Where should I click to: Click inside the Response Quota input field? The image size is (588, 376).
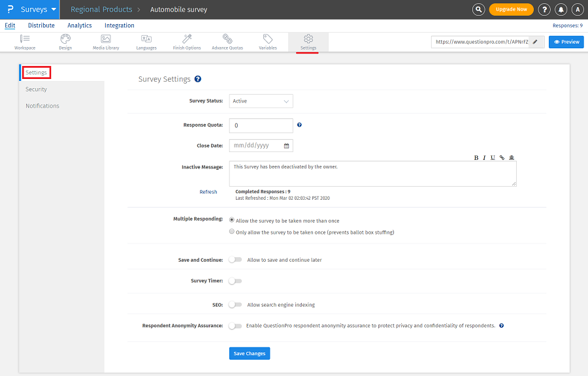261,125
